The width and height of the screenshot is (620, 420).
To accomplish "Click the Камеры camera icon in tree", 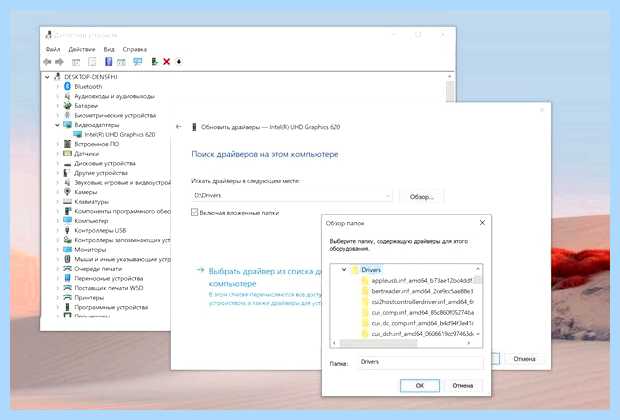I will [67, 192].
